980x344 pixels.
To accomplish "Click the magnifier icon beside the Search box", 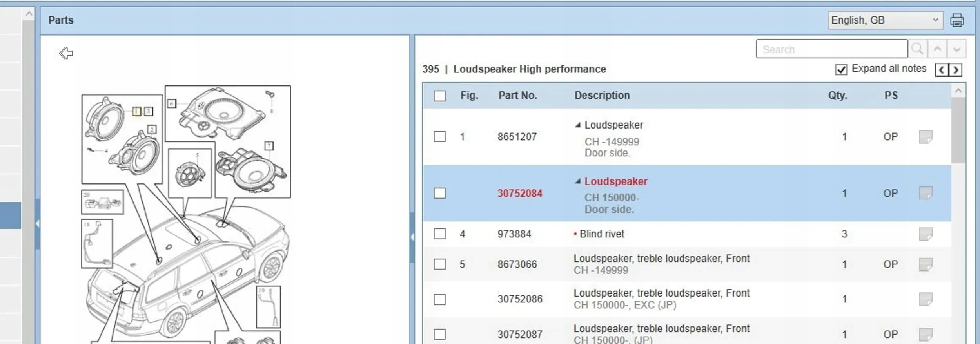I will (917, 49).
